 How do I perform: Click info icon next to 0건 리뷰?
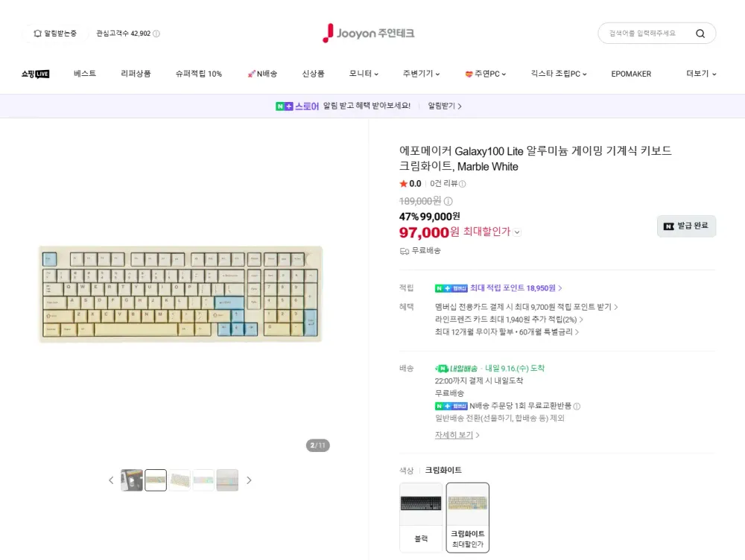point(463,184)
